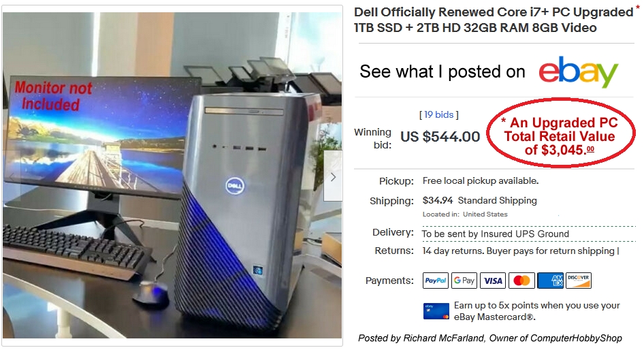644x350 pixels.
Task: Click the Mastercard payment icon
Action: (521, 281)
